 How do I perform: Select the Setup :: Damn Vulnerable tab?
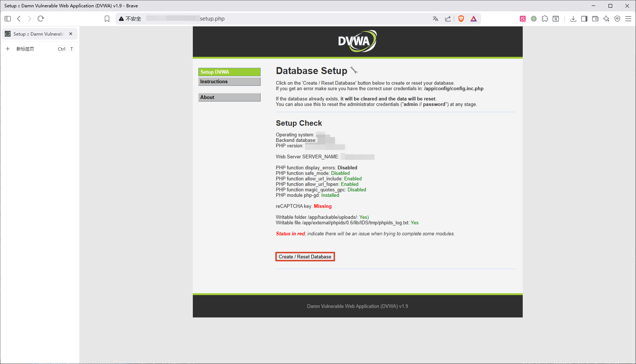coord(40,34)
